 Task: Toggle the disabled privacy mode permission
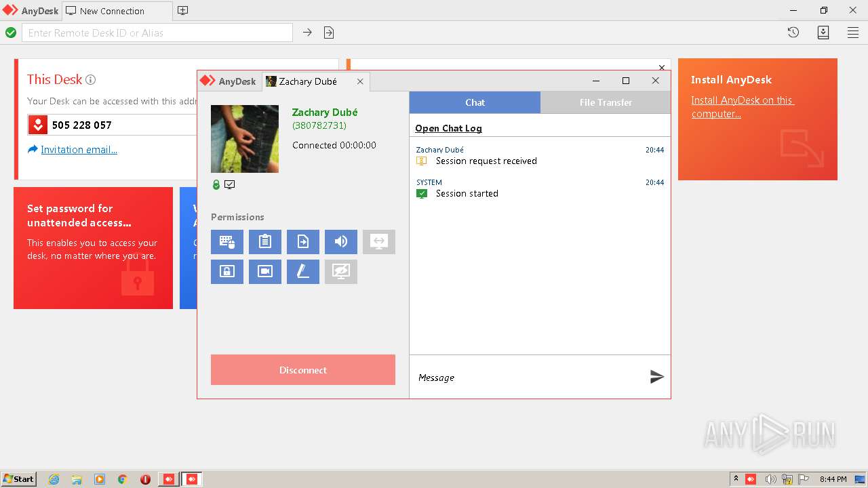click(x=341, y=272)
